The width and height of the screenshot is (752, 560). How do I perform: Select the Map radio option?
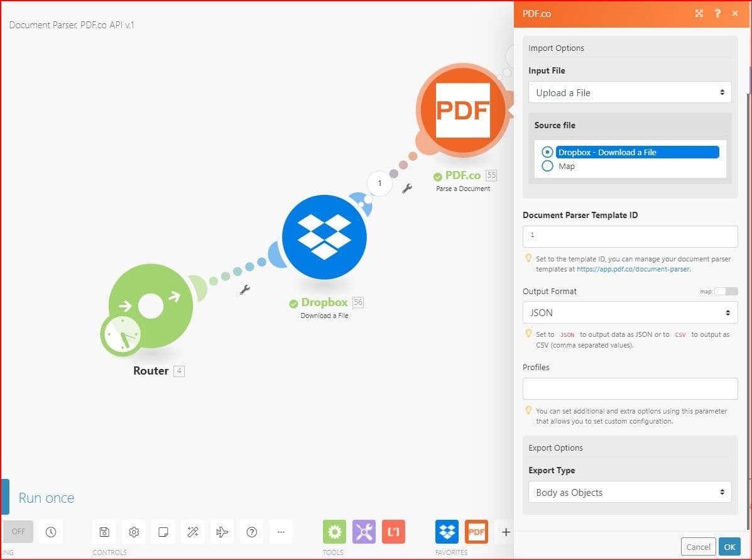547,166
